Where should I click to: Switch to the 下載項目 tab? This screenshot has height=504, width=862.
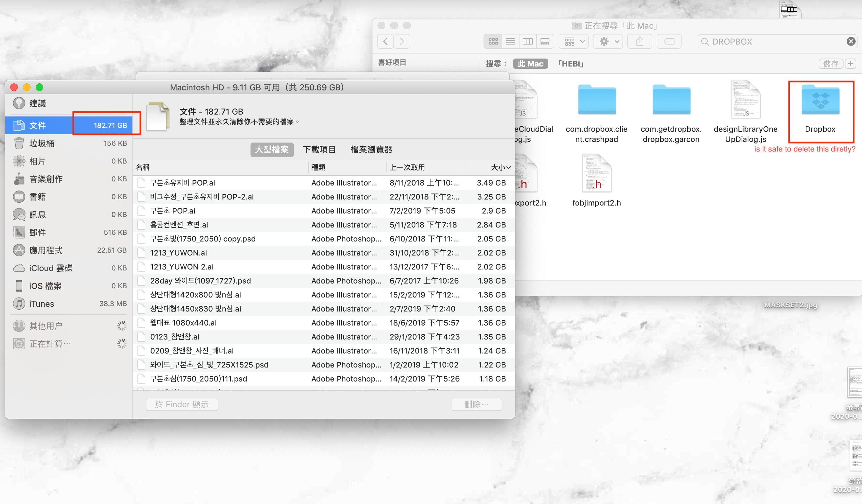point(319,150)
